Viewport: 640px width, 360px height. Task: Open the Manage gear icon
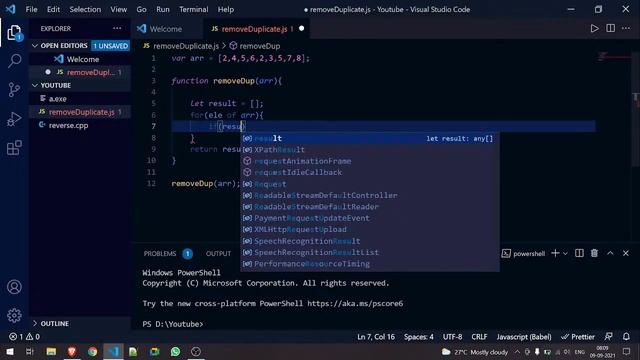click(x=14, y=315)
